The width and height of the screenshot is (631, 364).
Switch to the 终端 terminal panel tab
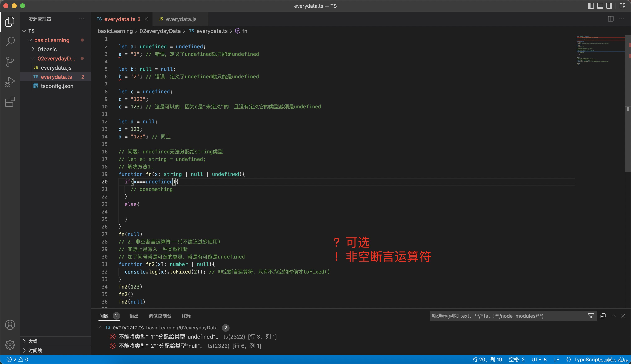coord(186,316)
